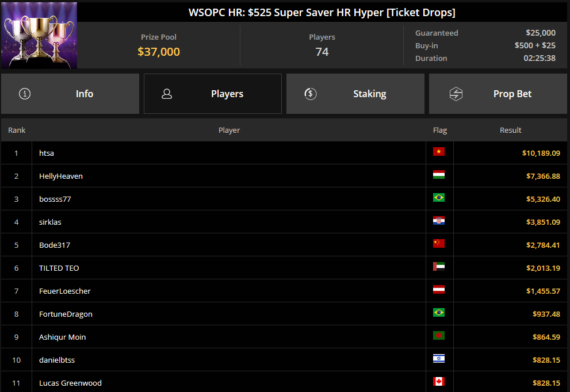This screenshot has height=392, width=570.
Task: Click the flag in FortuneDragon's row
Action: [439, 313]
